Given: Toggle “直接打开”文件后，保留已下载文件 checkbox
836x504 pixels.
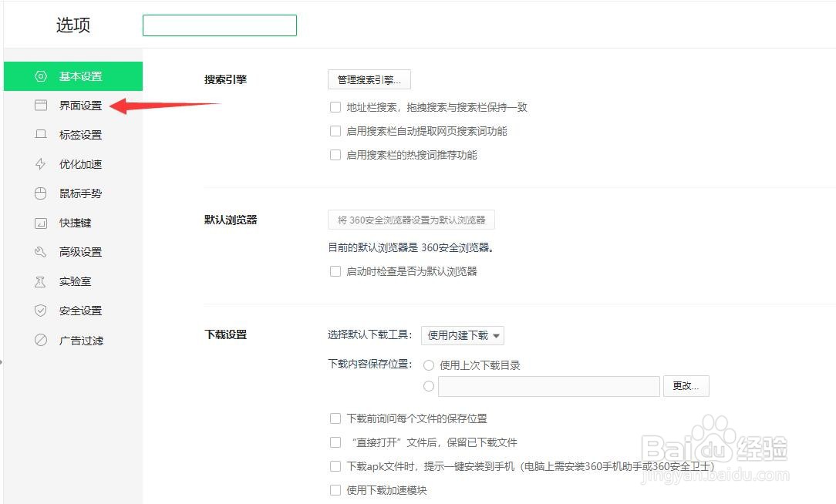Looking at the screenshot, I should pos(335,442).
